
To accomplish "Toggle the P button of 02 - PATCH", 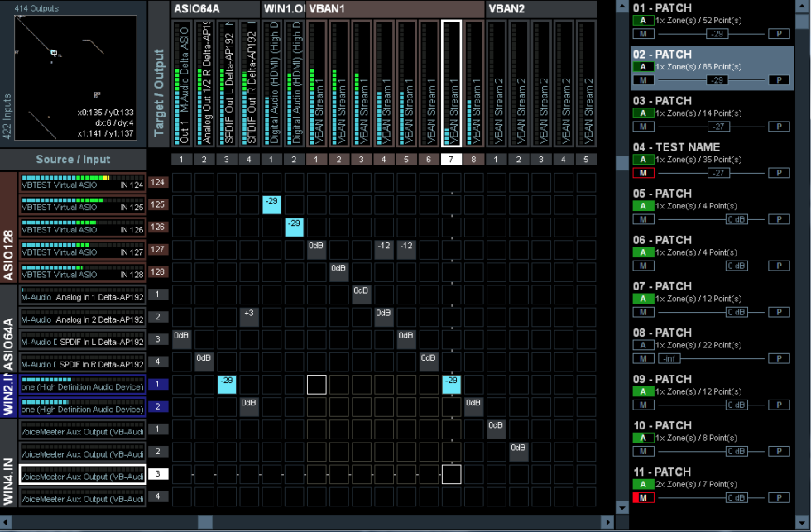I will [779, 80].
